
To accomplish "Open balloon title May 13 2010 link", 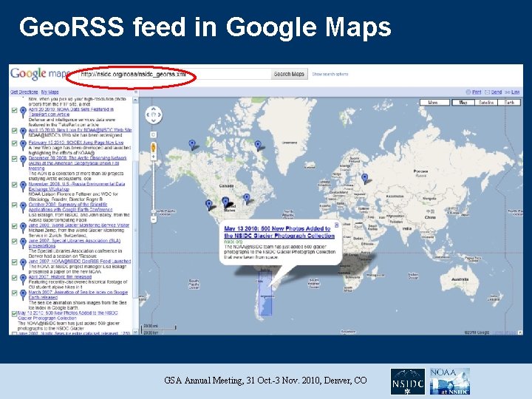I will tap(279, 232).
